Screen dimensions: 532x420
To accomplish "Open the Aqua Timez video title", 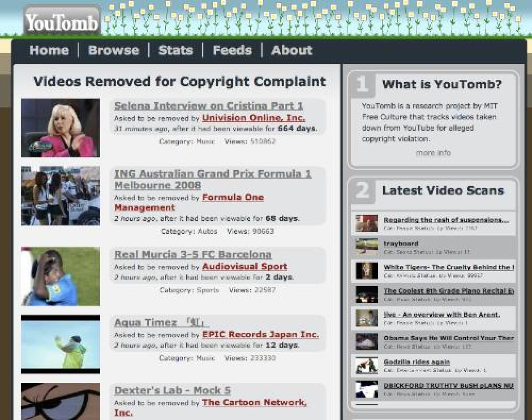I will click(161, 323).
